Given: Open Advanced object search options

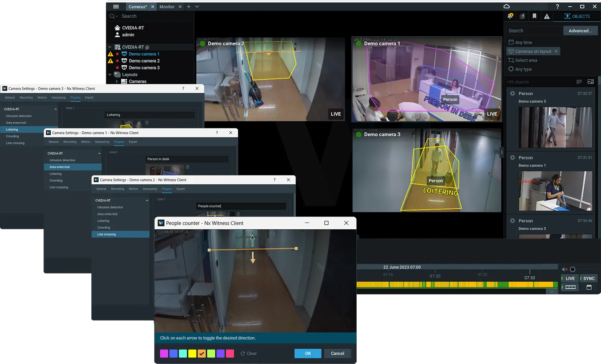Looking at the screenshot, I should (x=580, y=31).
